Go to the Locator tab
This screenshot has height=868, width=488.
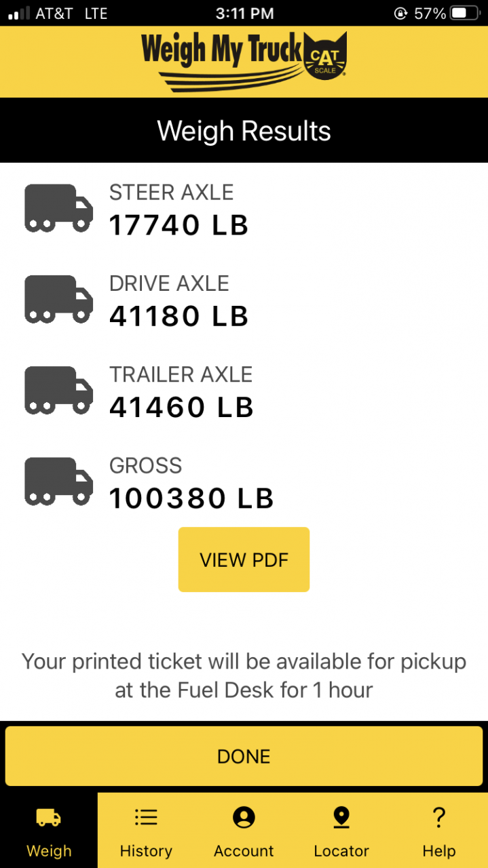[341, 831]
